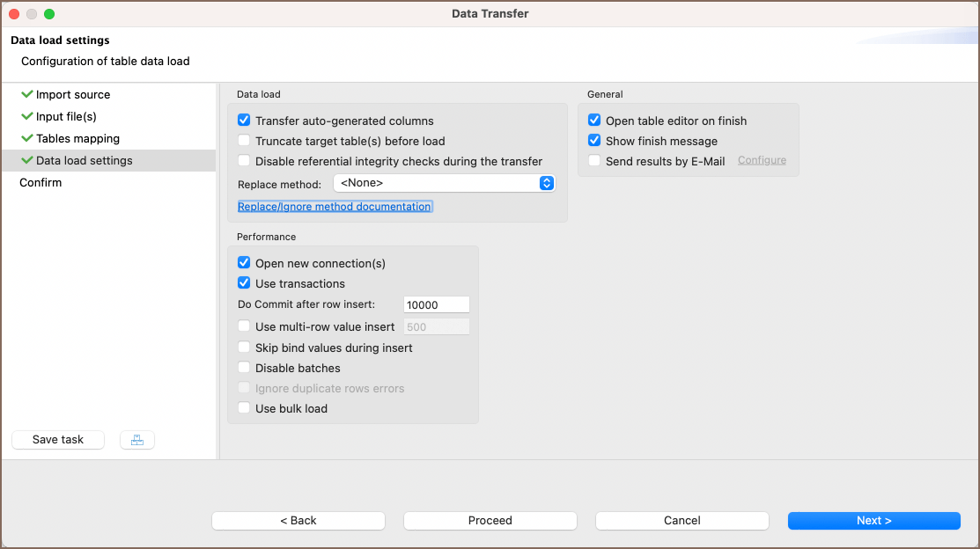Click the checkmark icon beside Import source
980x549 pixels.
coord(28,94)
